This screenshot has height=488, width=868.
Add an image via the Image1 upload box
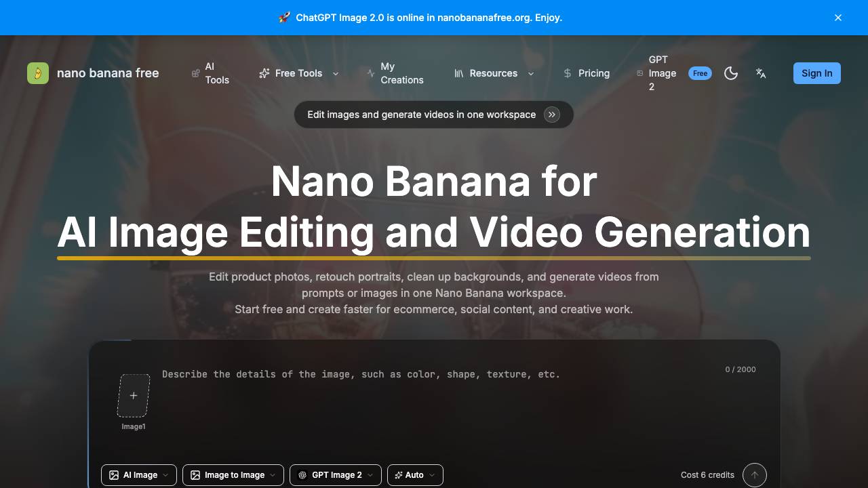click(134, 396)
